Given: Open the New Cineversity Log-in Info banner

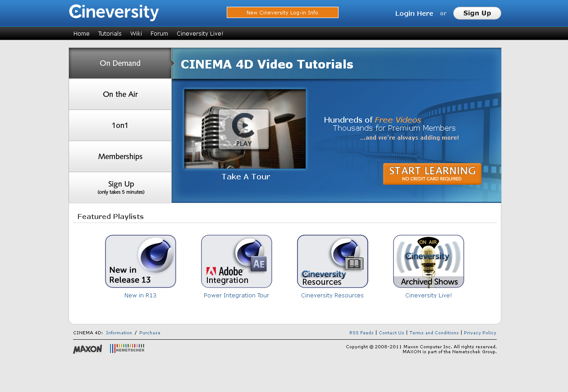Looking at the screenshot, I should point(283,13).
